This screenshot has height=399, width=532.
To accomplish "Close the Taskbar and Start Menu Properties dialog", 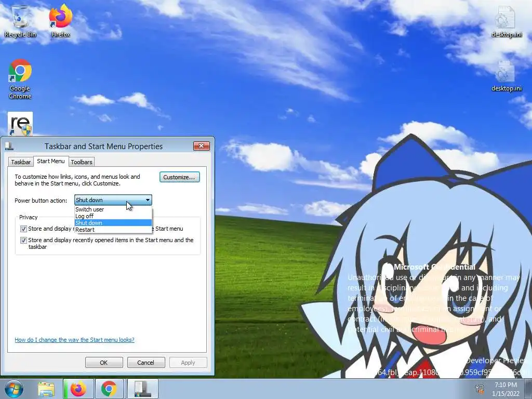I will click(x=202, y=146).
